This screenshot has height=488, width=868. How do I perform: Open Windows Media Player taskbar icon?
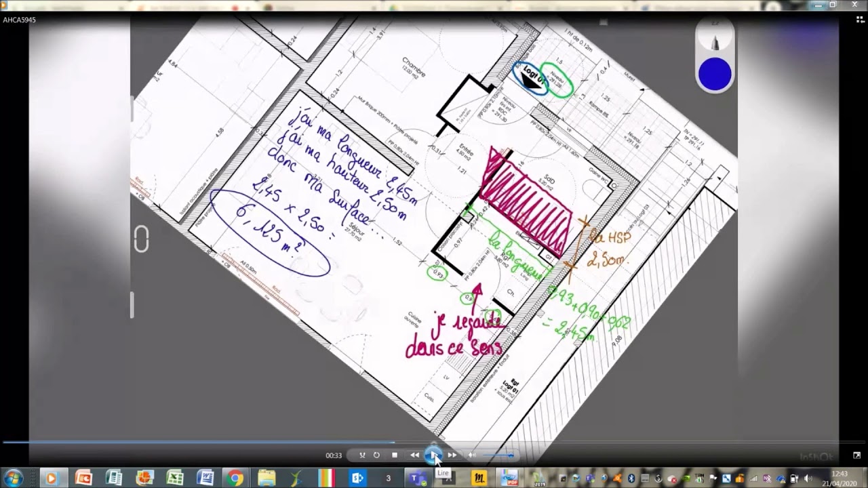51,478
